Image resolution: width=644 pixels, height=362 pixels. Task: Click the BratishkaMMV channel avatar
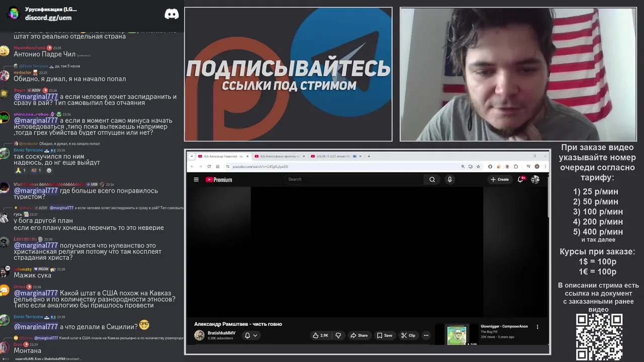pyautogui.click(x=199, y=335)
